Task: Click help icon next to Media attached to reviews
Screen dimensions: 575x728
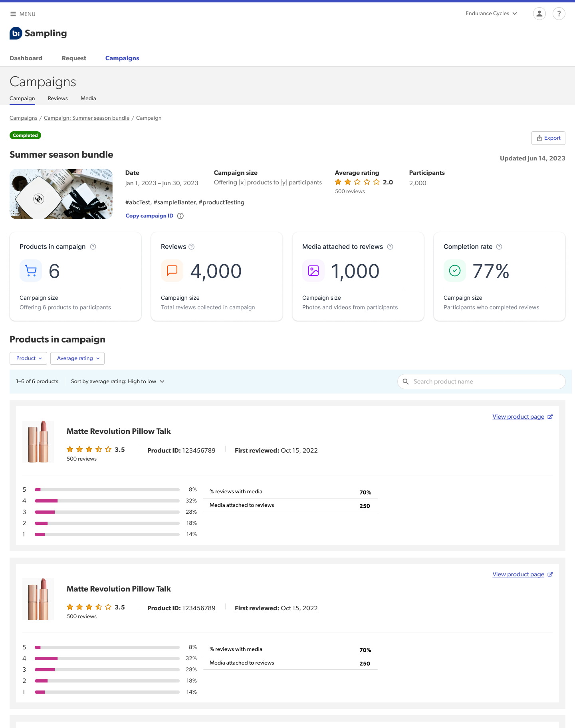Action: point(391,247)
